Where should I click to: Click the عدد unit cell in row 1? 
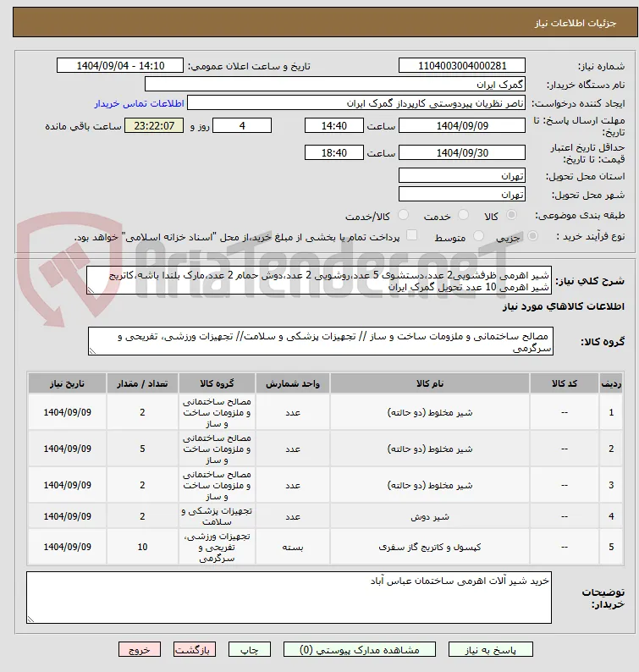click(293, 412)
